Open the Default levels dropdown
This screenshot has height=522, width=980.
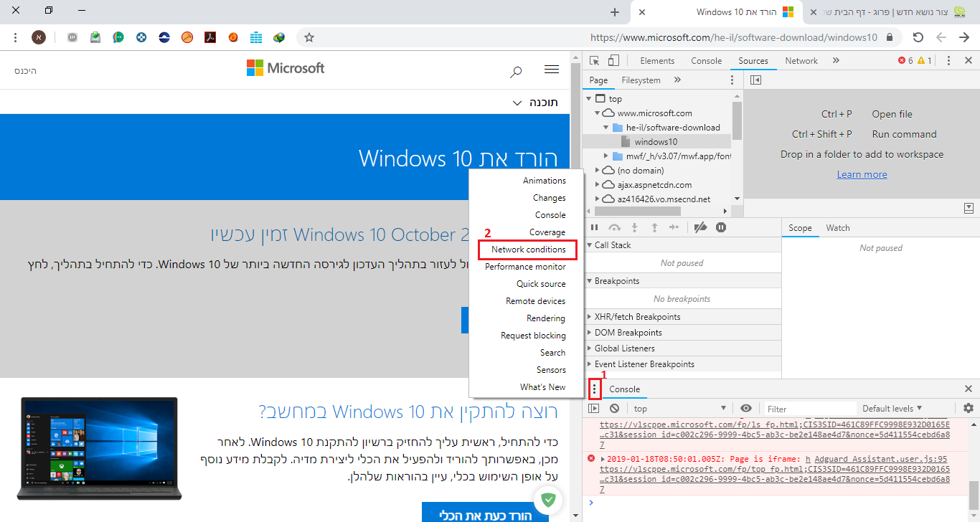(x=892, y=409)
